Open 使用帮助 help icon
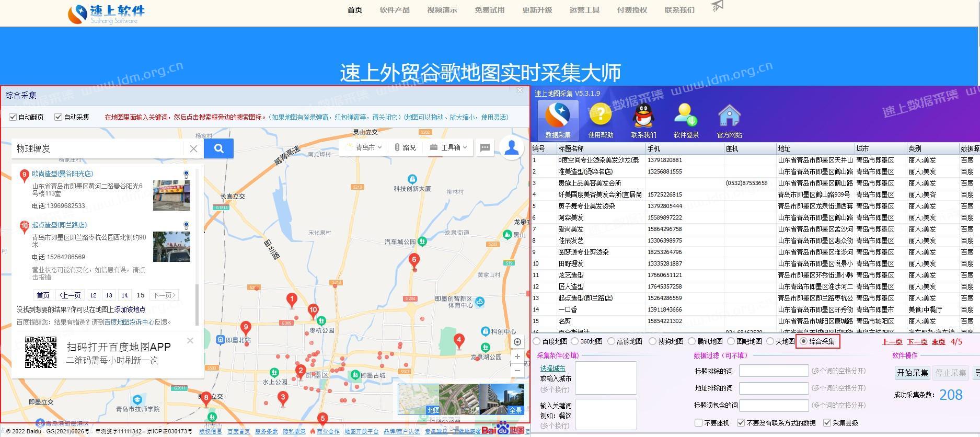Image resolution: width=980 pixels, height=437 pixels. point(601,120)
